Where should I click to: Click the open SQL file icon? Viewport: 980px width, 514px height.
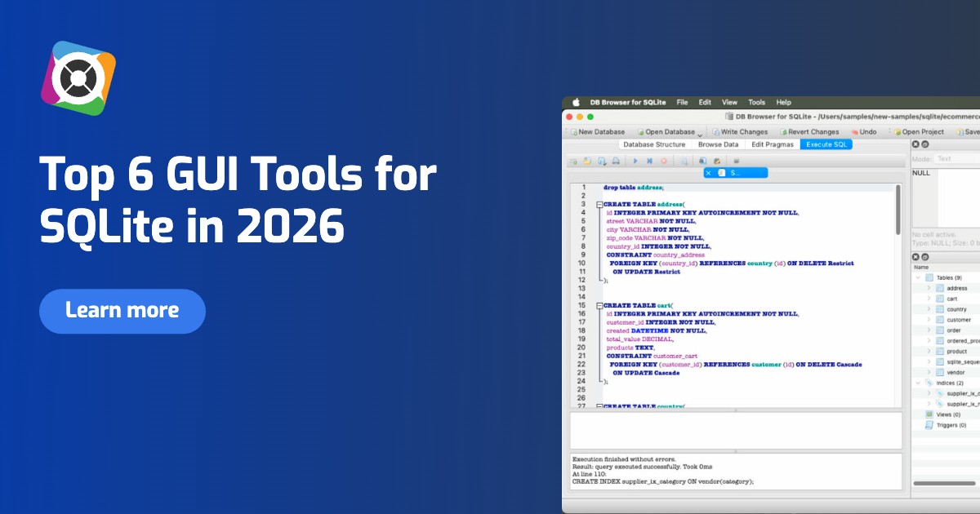[587, 162]
